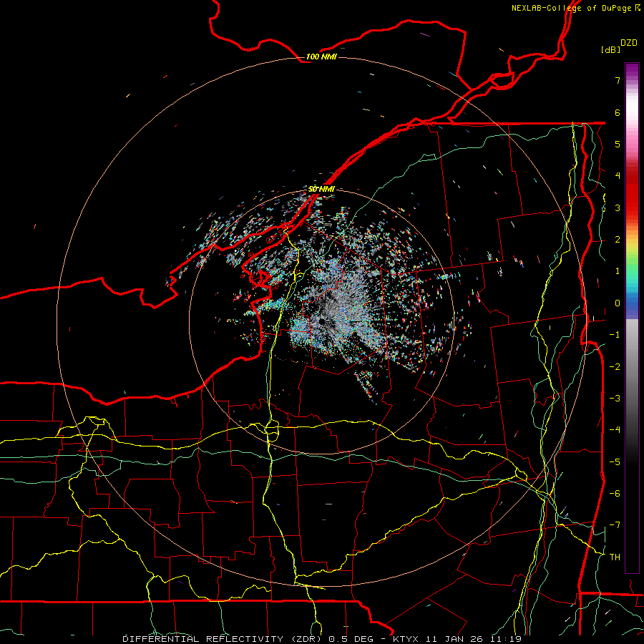Viewport: 644px width, 644px height.
Task: Click the NEXLAB-College of DuPage label
Action: tap(571, 8)
